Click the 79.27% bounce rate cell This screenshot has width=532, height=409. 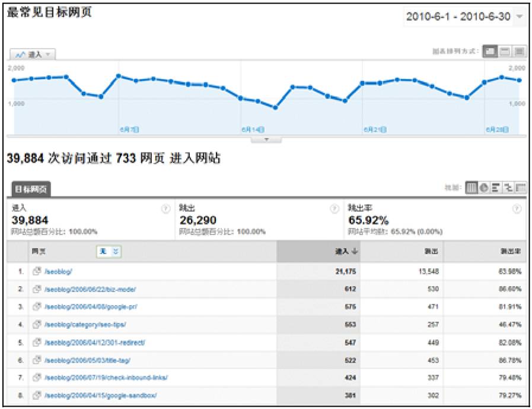click(x=510, y=395)
